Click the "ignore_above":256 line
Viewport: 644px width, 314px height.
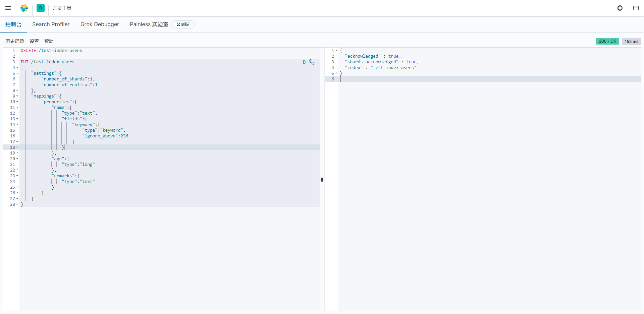point(105,136)
